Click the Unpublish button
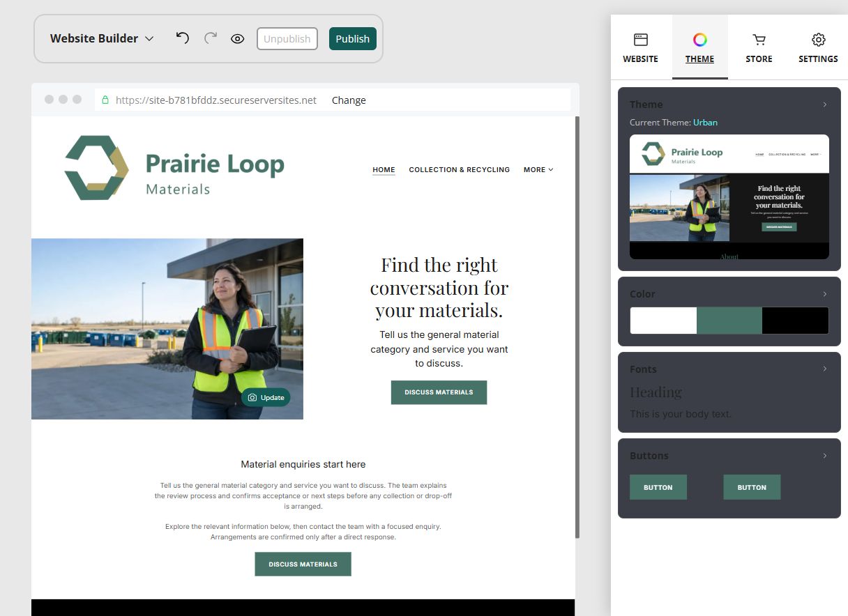The width and height of the screenshot is (848, 616). 287,39
